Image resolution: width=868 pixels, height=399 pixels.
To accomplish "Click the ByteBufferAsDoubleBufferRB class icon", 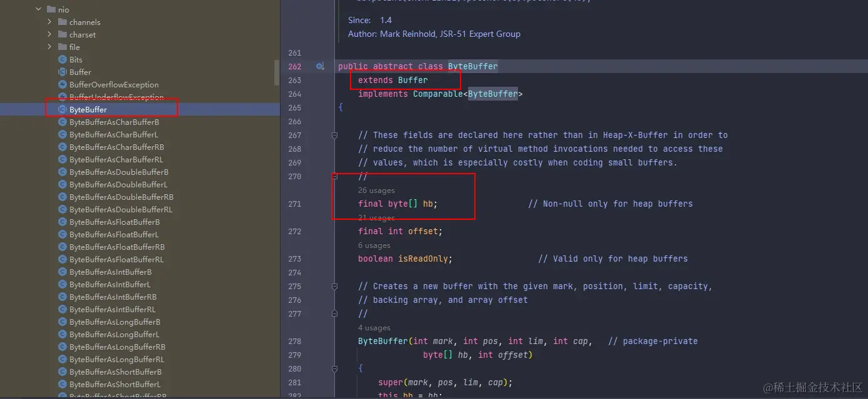I will pos(62,197).
